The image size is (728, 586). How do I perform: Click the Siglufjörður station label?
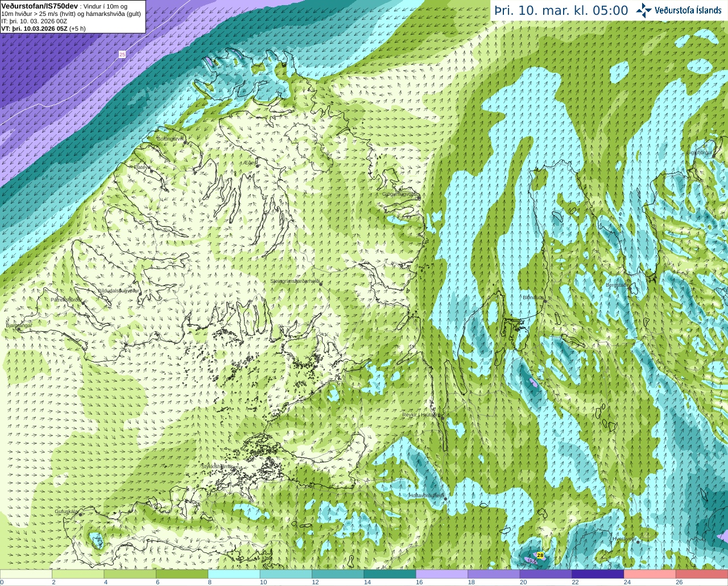[x=699, y=152]
